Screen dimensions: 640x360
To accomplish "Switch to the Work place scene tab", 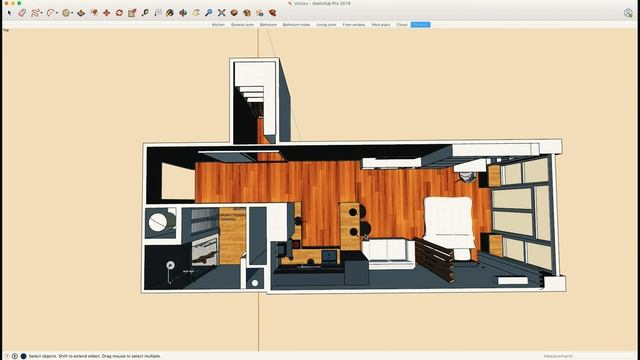I will (381, 25).
